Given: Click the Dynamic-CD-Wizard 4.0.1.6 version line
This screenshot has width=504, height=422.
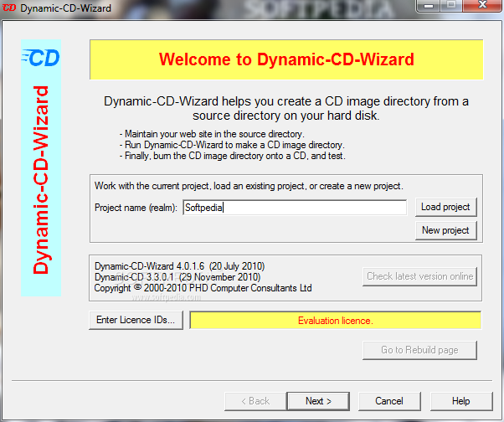Looking at the screenshot, I should (x=180, y=266).
